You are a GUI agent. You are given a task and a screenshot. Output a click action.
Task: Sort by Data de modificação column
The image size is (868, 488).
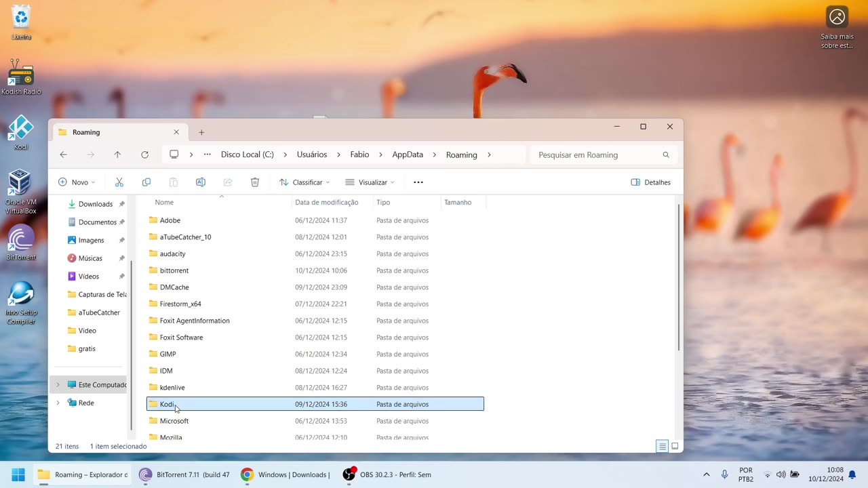pyautogui.click(x=326, y=202)
